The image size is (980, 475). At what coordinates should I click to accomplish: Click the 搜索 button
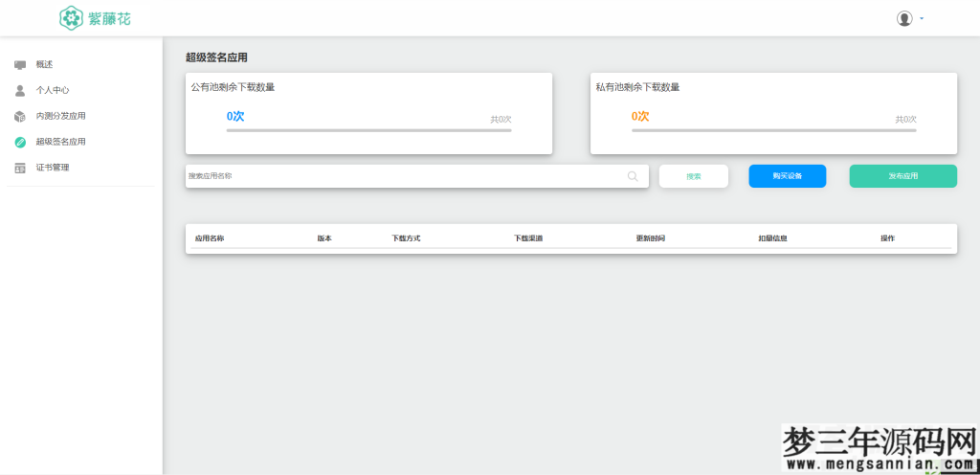point(694,176)
